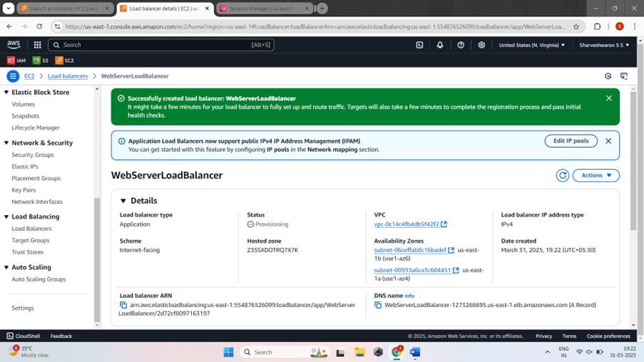Image resolution: width=644 pixels, height=362 pixels.
Task: Click the monitor icon near breadcrumb
Action: click(x=624, y=76)
